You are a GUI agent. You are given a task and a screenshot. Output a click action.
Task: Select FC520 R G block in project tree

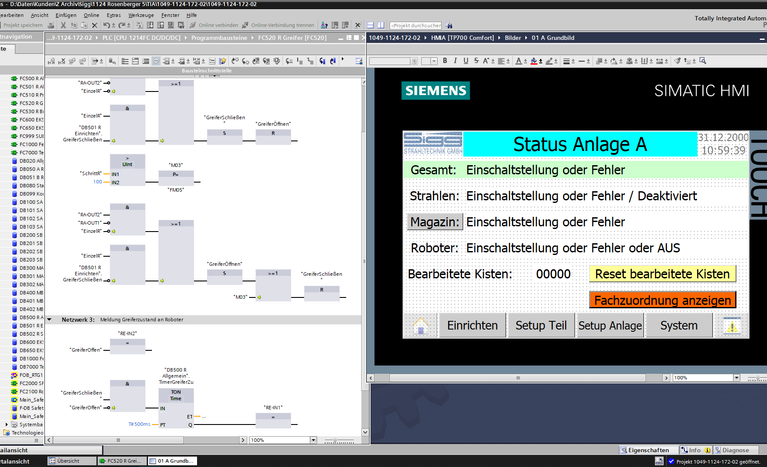[27, 103]
